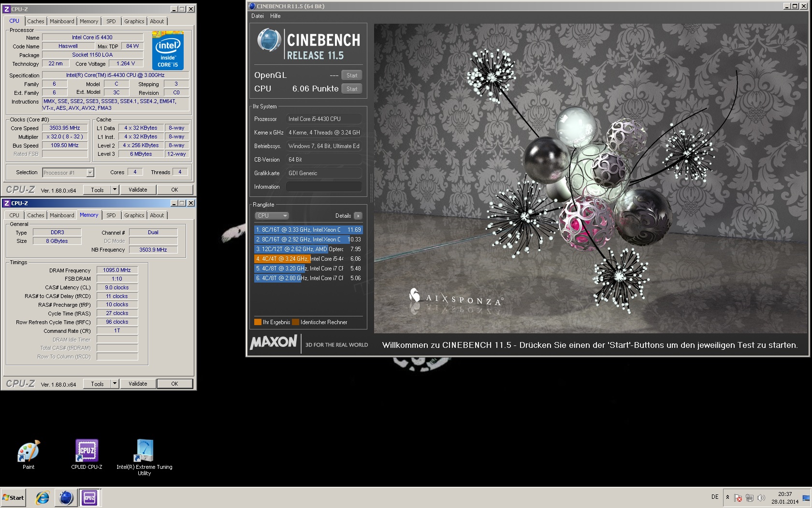Open the Hilfe menu in Cinebench
Viewport: 812px width, 508px height.
[275, 16]
